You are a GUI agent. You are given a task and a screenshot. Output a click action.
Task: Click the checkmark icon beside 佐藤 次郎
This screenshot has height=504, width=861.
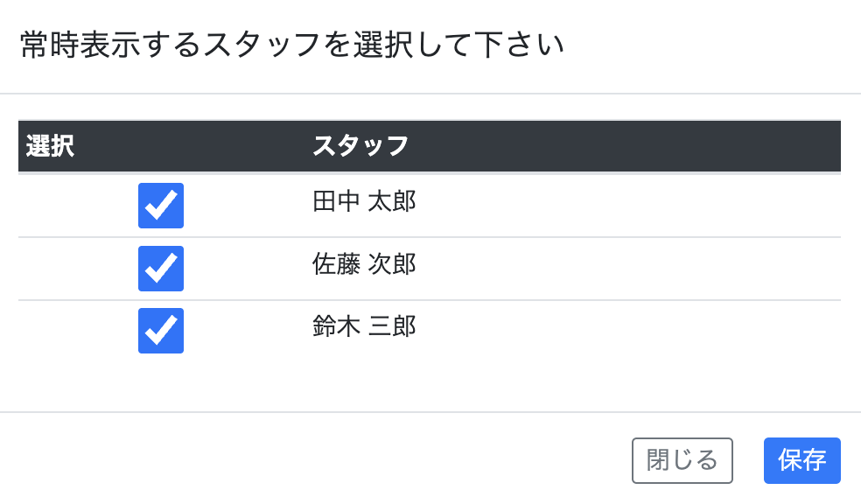click(x=161, y=269)
